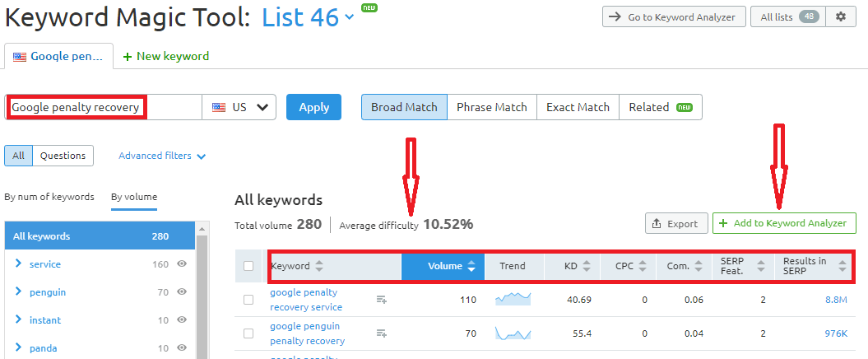The image size is (868, 359).
Task: Click the Trend column header
Action: (x=513, y=266)
